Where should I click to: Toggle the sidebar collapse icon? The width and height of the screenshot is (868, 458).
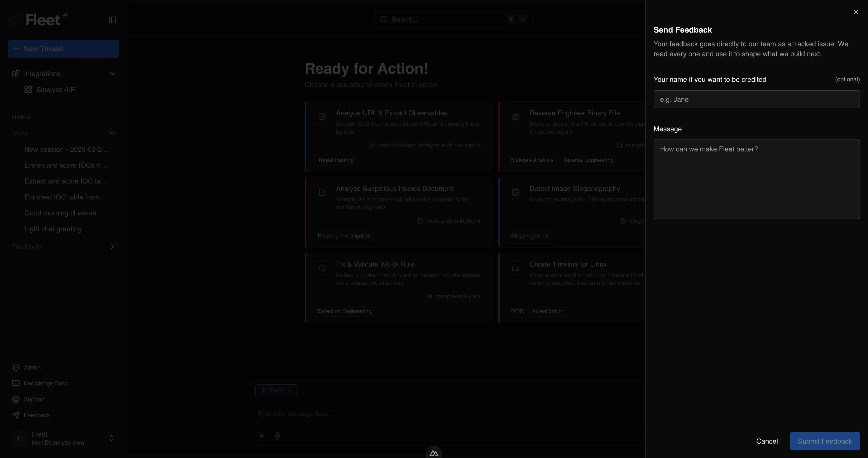[112, 20]
